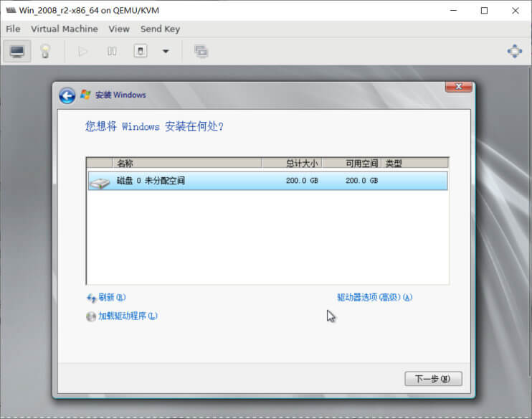Shut down the virtual machine button
This screenshot has height=419, width=532.
click(141, 51)
